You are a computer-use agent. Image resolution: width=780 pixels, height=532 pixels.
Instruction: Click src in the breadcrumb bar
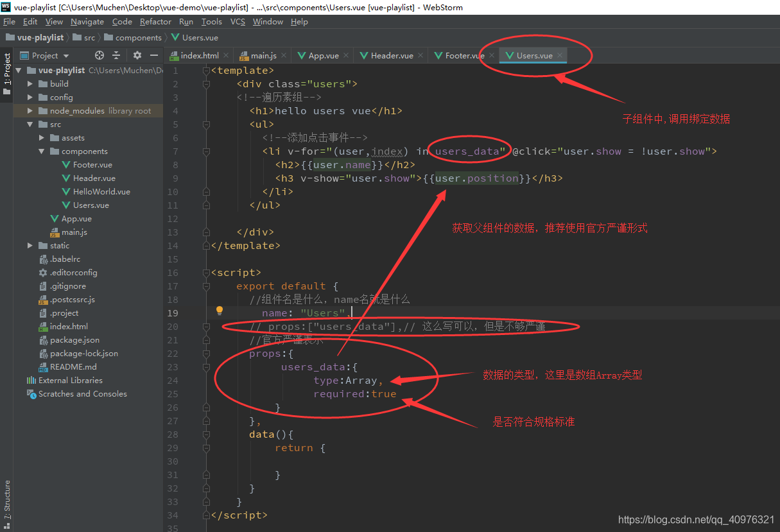[84, 38]
